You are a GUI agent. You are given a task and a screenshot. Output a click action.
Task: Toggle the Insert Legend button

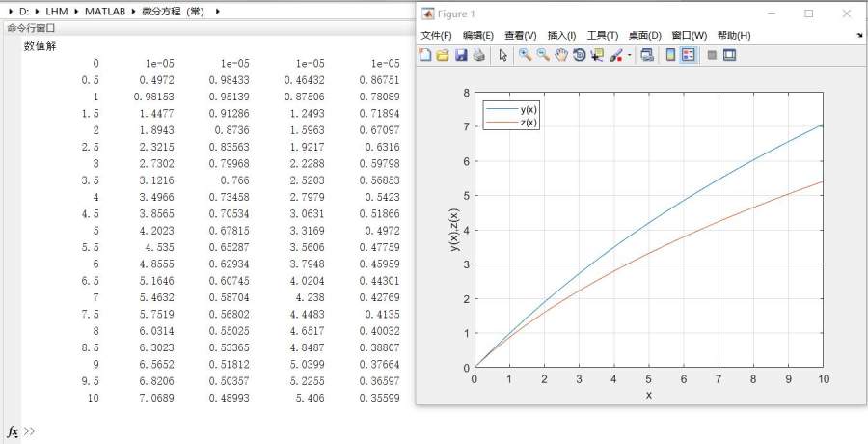pos(689,55)
